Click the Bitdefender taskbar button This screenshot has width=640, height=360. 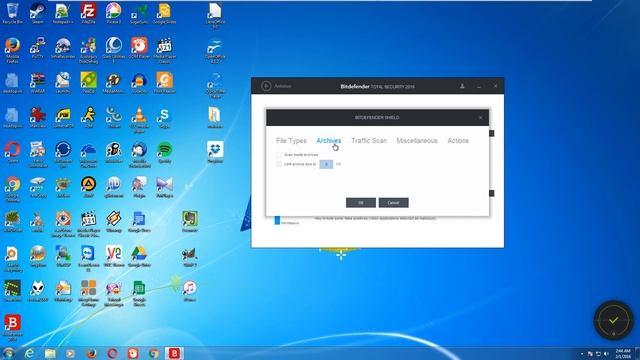pos(174,353)
